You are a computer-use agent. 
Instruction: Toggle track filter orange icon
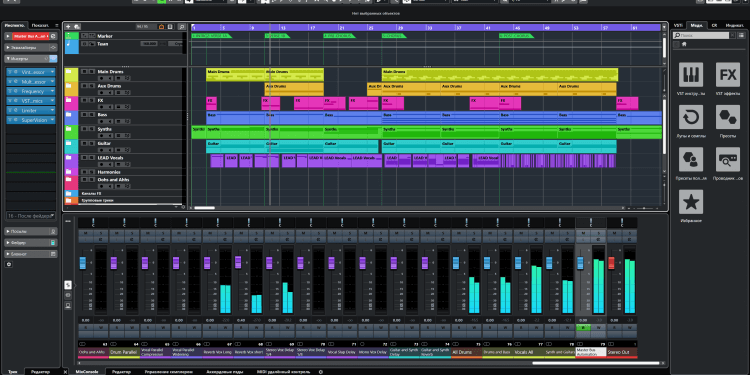click(162, 27)
